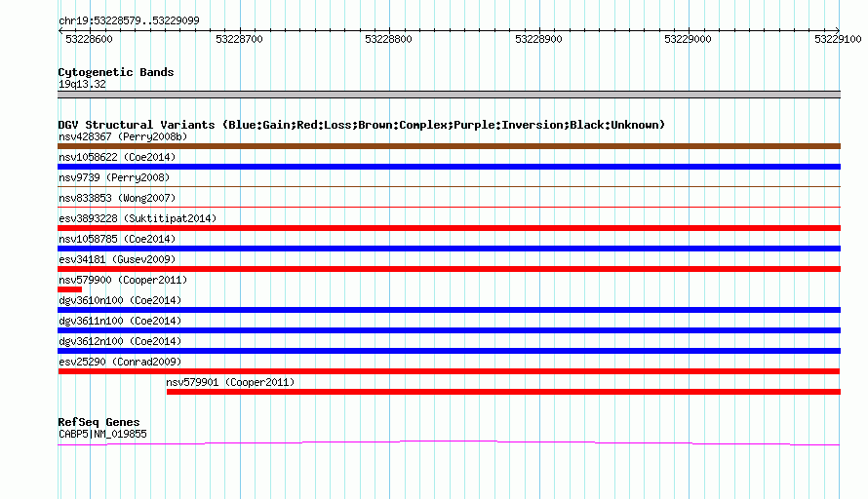Open the nsv1058622 (Coe2014) variant label
This screenshot has height=499, width=868.
point(117,157)
